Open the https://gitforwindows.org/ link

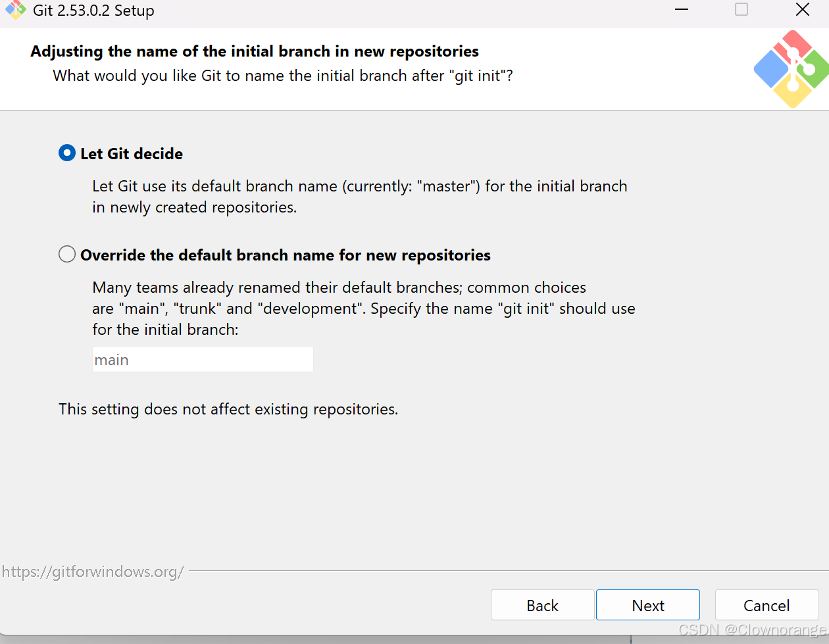tap(93, 572)
